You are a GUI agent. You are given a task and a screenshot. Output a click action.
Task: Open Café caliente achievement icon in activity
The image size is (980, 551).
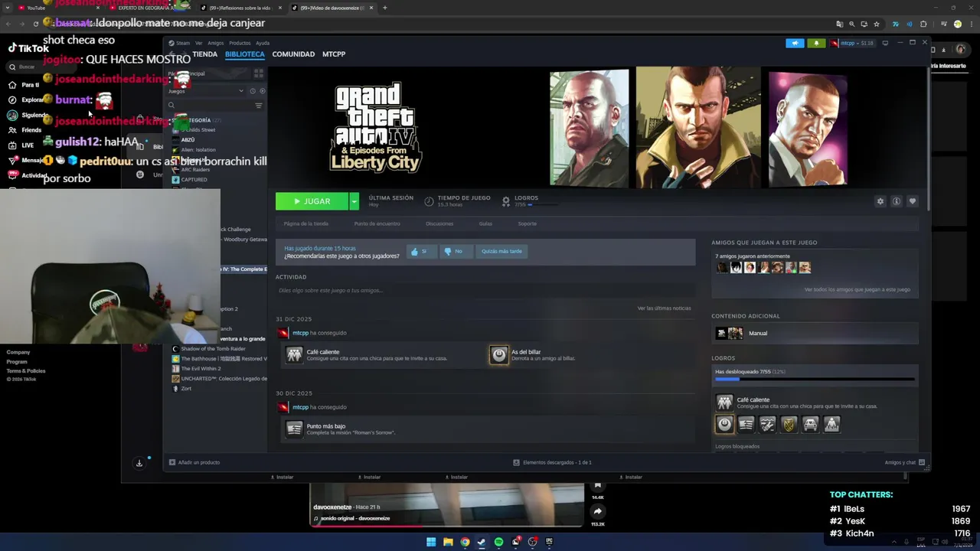point(294,355)
